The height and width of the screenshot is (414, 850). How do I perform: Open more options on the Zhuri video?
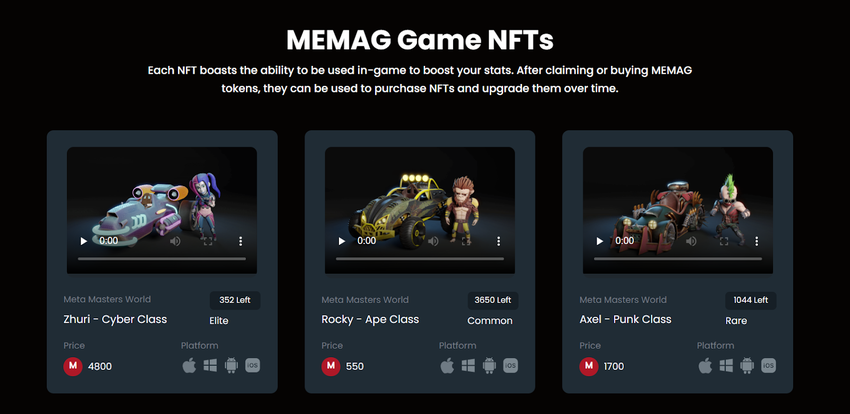[240, 241]
